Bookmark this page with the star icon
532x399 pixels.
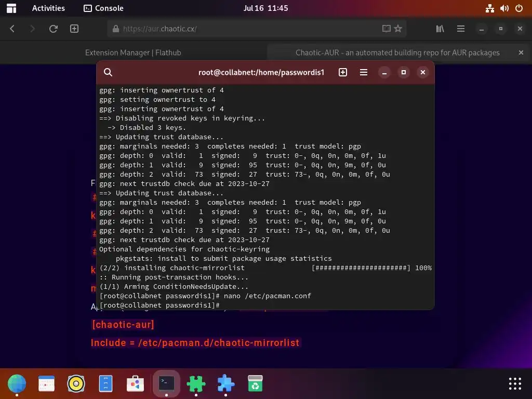click(398, 29)
